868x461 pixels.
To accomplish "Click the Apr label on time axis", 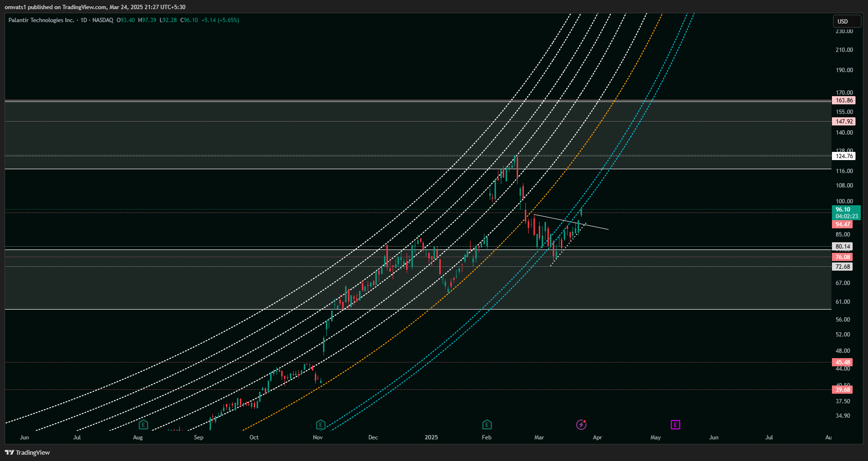I will click(597, 437).
